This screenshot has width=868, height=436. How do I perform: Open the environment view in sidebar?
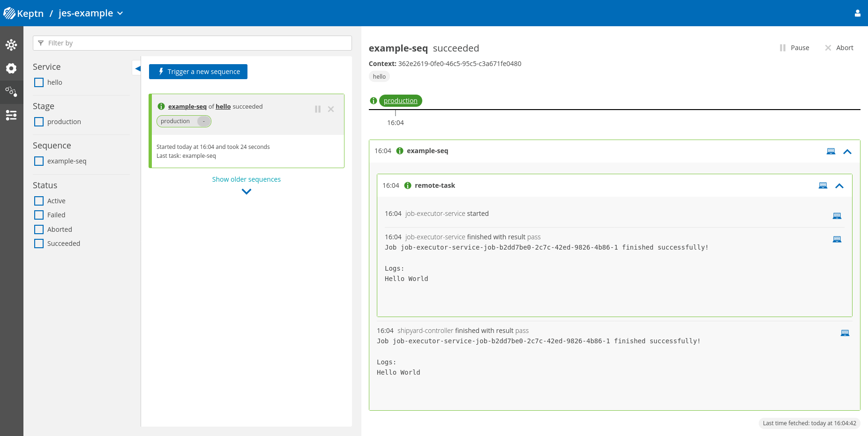click(x=11, y=45)
